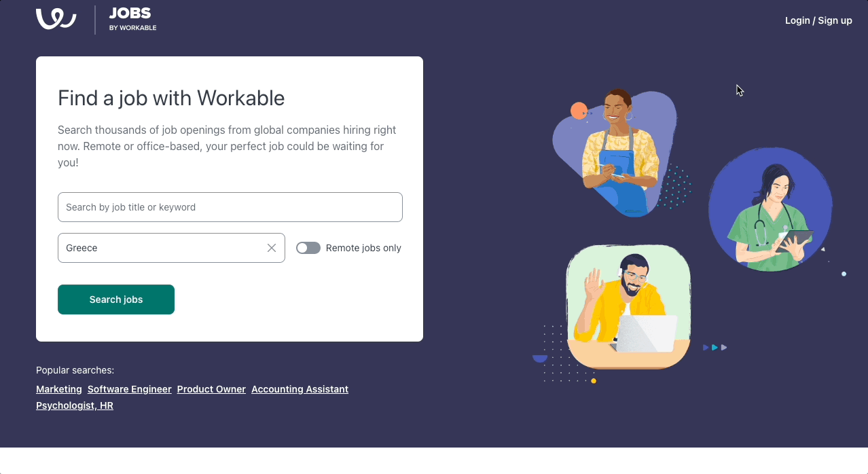Open the Login / Sign up page
Viewport: 868px width, 474px height.
pos(818,20)
